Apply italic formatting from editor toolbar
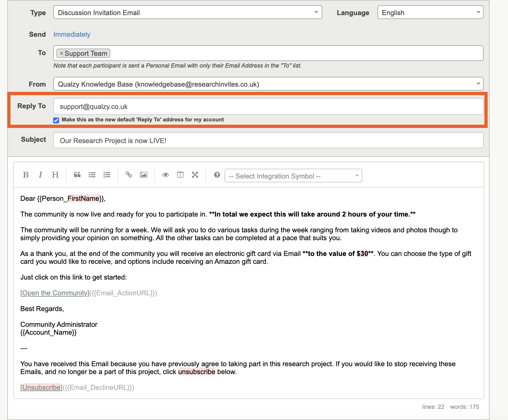The width and height of the screenshot is (508, 420). click(x=40, y=175)
